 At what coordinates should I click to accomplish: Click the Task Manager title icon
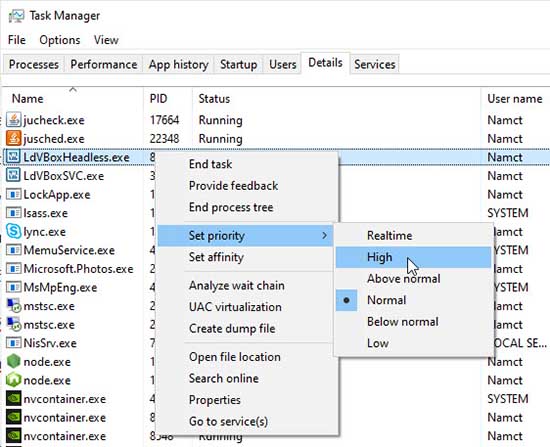pos(16,16)
